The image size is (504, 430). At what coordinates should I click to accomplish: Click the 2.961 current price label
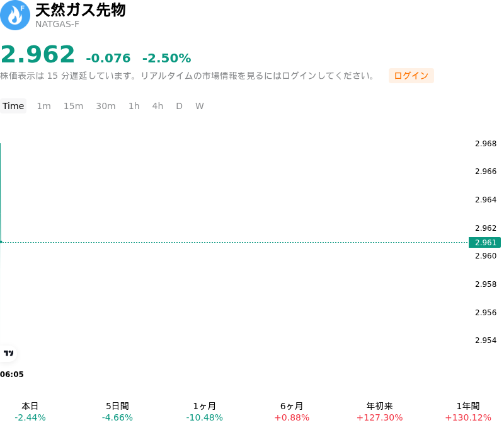tap(484, 243)
